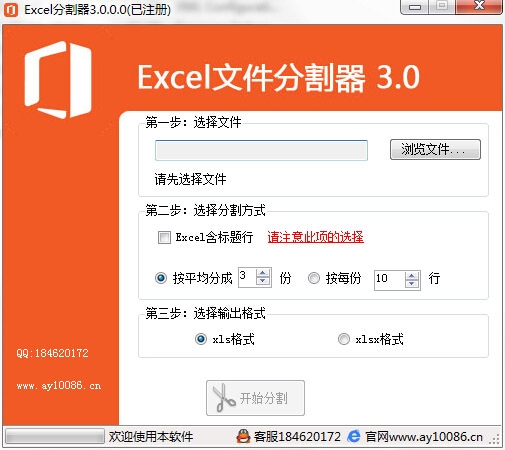
Task: Click the file path input field
Action: coord(261,150)
